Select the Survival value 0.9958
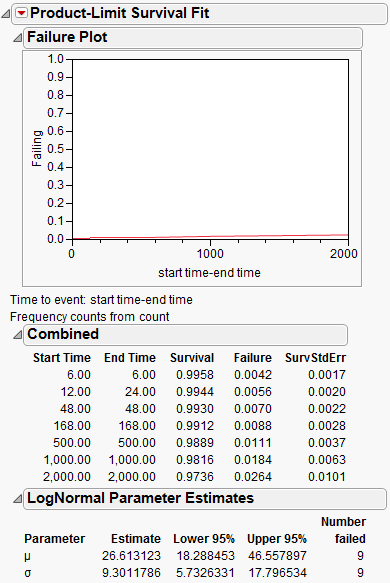The image size is (390, 583). [x=195, y=375]
